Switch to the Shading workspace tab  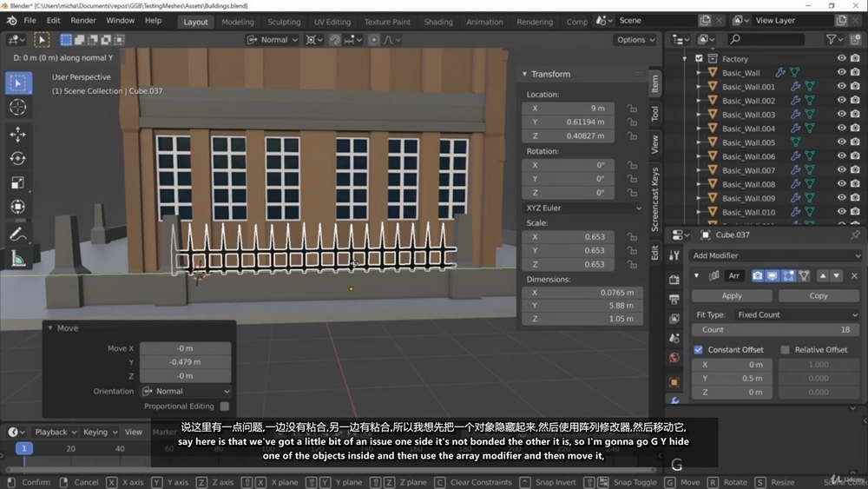click(x=437, y=23)
